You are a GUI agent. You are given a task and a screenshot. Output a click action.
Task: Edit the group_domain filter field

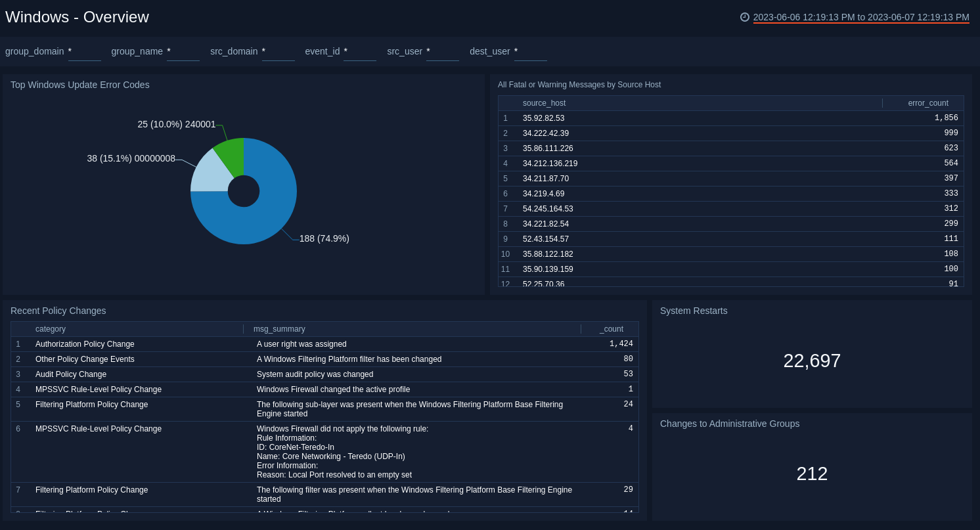coord(85,51)
